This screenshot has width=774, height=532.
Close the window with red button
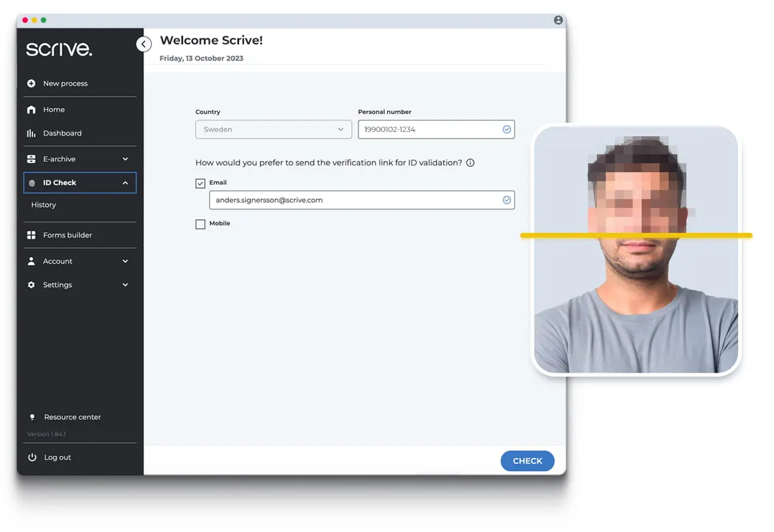click(x=25, y=21)
